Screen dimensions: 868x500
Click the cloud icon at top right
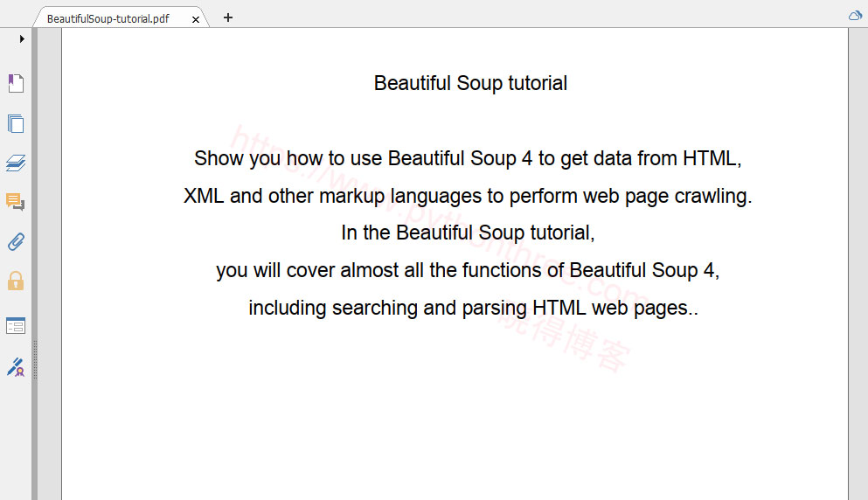[x=855, y=16]
